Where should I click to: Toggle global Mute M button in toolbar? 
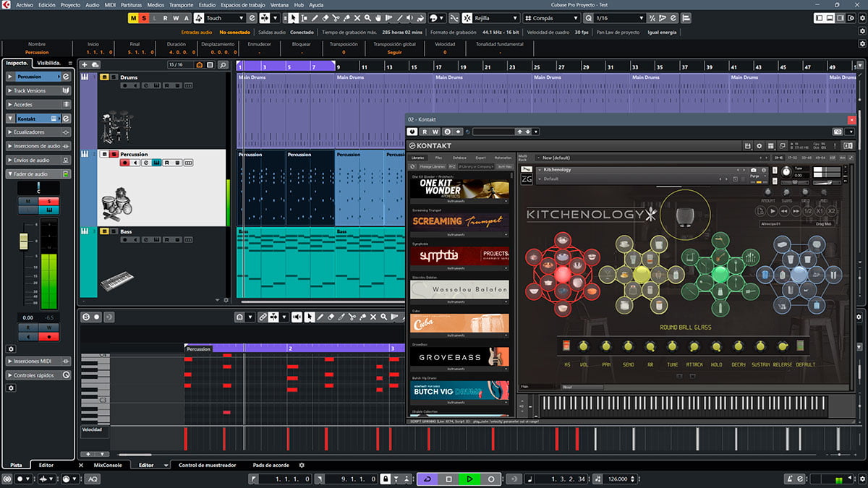(133, 18)
